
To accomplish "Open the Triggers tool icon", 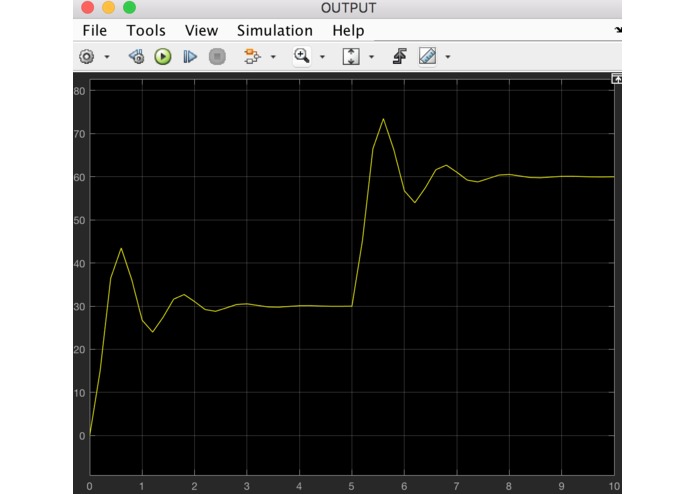I will pyautogui.click(x=400, y=57).
